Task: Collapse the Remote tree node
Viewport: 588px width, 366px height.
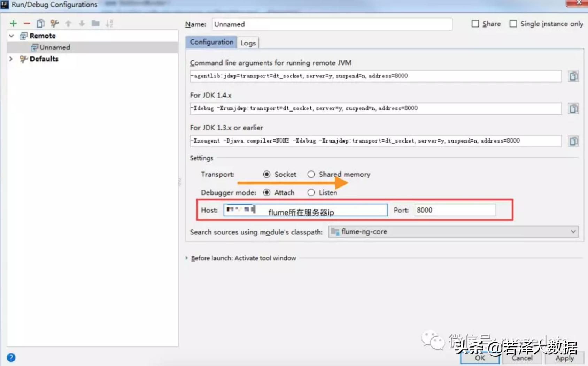Action: tap(11, 36)
